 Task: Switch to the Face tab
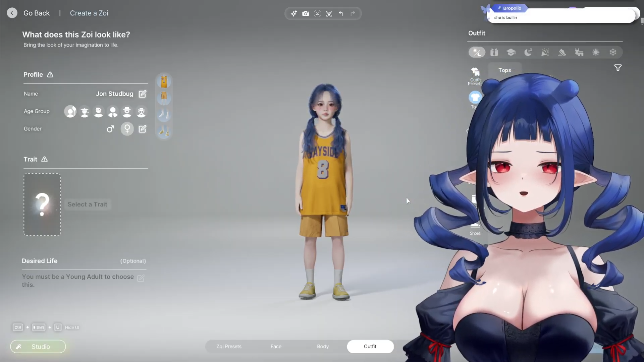[x=276, y=347]
